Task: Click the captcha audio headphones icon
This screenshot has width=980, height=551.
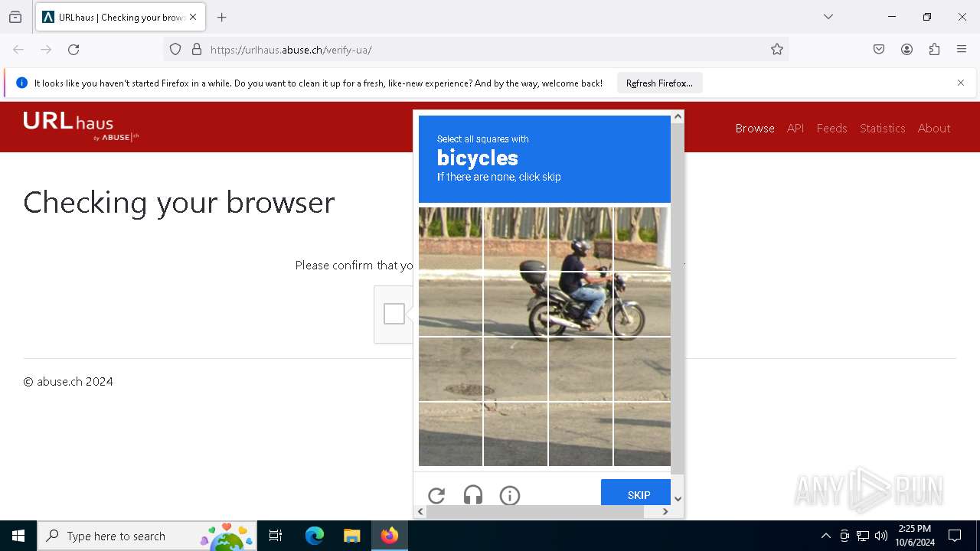Action: [x=473, y=495]
